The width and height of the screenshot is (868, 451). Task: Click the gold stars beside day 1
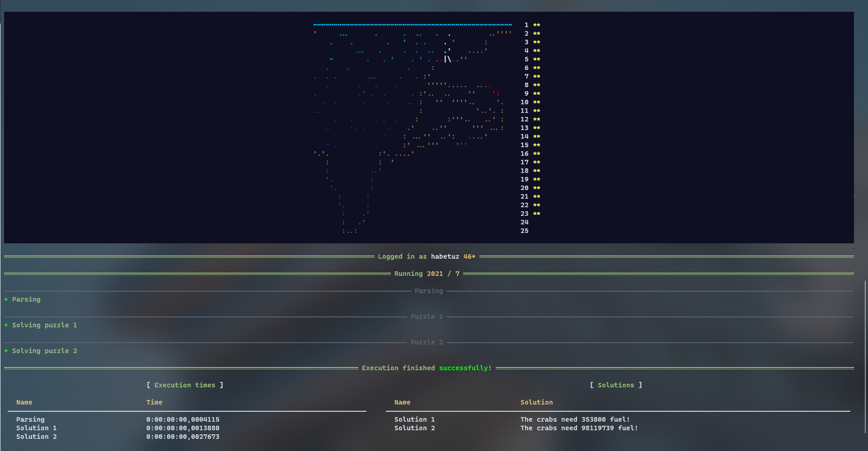(x=536, y=25)
